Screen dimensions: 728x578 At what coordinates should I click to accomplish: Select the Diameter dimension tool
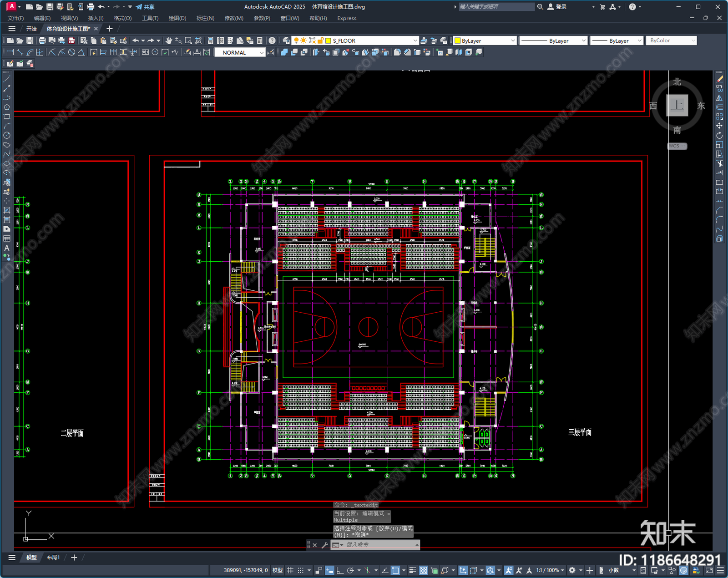[71, 52]
